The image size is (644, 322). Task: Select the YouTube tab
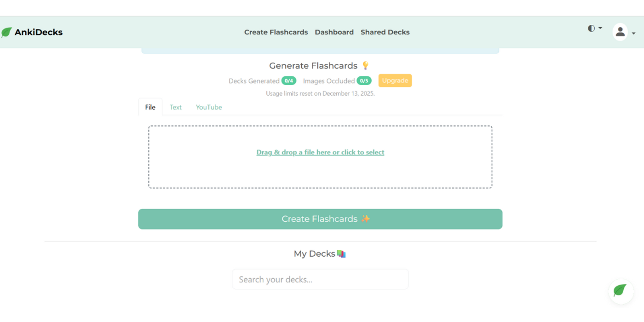coord(209,107)
